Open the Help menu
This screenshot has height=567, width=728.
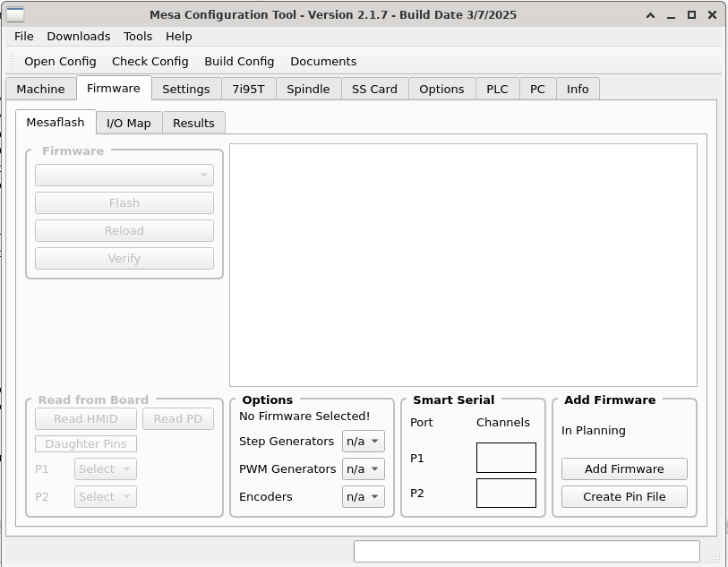tap(179, 36)
